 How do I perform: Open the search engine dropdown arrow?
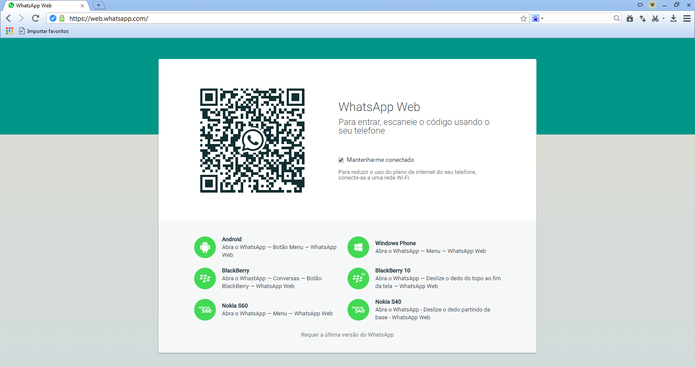point(543,19)
